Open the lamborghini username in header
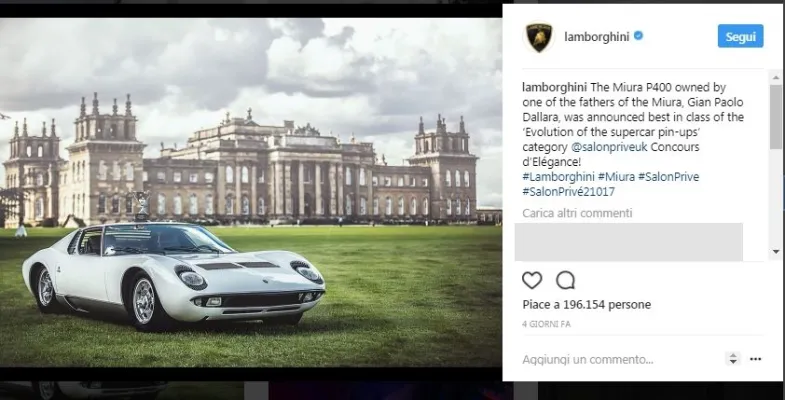The width and height of the screenshot is (785, 400). [x=597, y=37]
